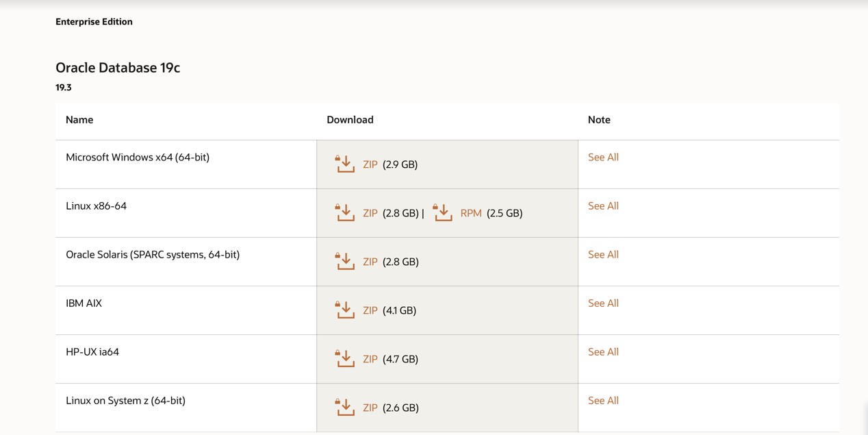Click the (2.9 GB) size text
This screenshot has height=435, width=868.
[400, 164]
